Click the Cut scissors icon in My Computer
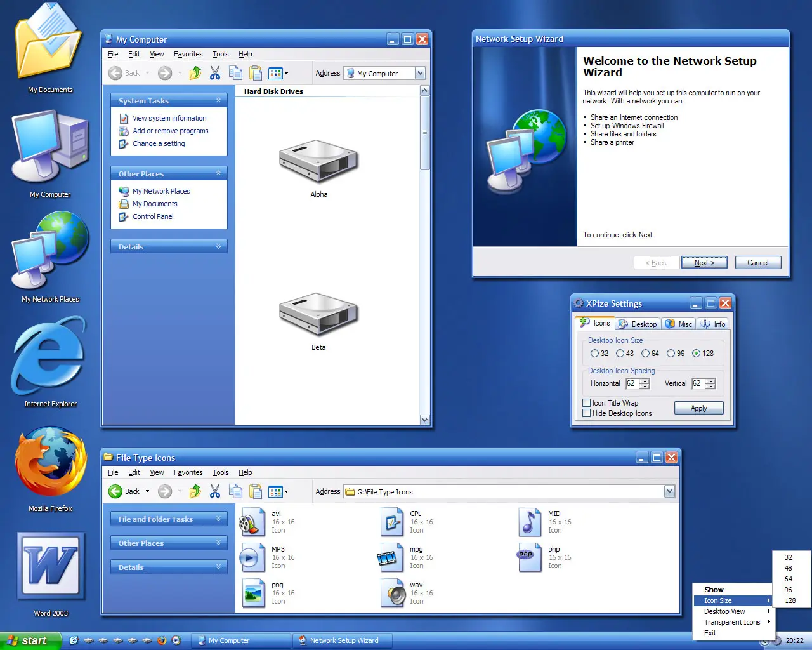This screenshot has height=650, width=812. pyautogui.click(x=215, y=73)
